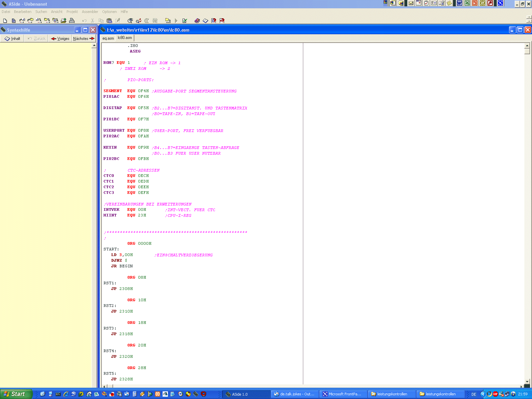Open the Optionen menu
The width and height of the screenshot is (532, 399).
pyautogui.click(x=109, y=12)
